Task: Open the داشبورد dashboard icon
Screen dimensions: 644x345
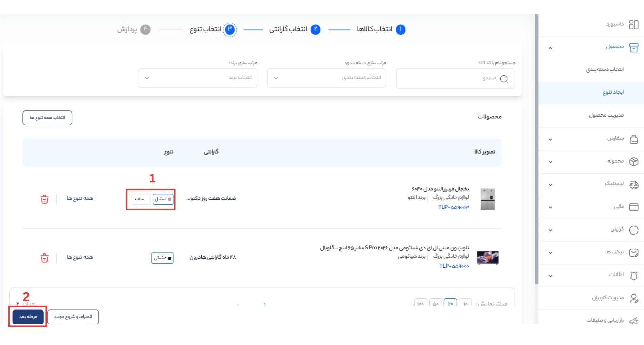Action: pos(633,24)
